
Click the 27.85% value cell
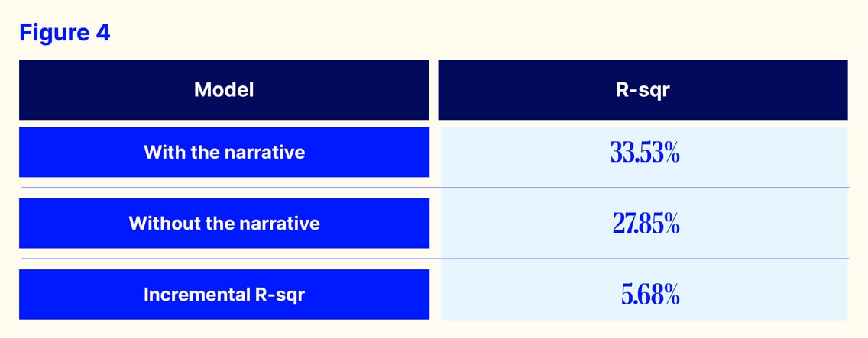click(644, 224)
